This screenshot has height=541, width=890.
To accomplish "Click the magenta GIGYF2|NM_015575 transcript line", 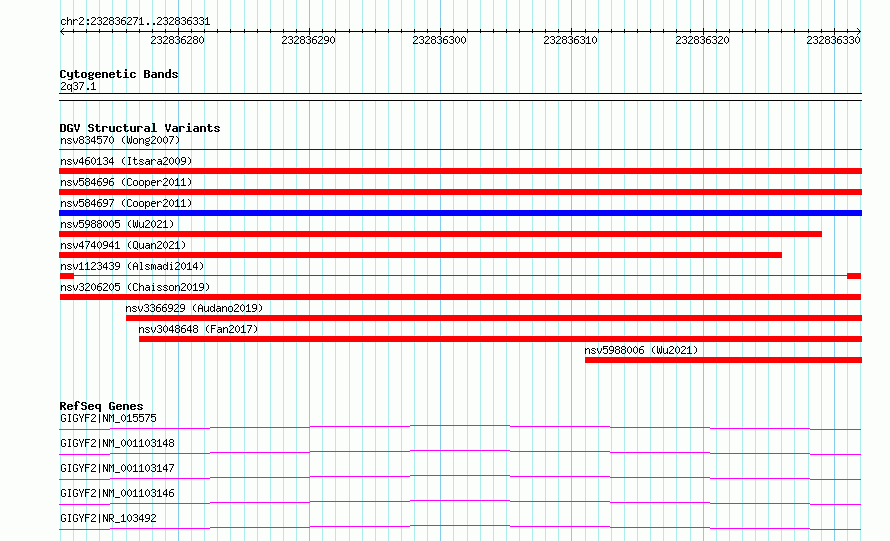I will (460, 427).
